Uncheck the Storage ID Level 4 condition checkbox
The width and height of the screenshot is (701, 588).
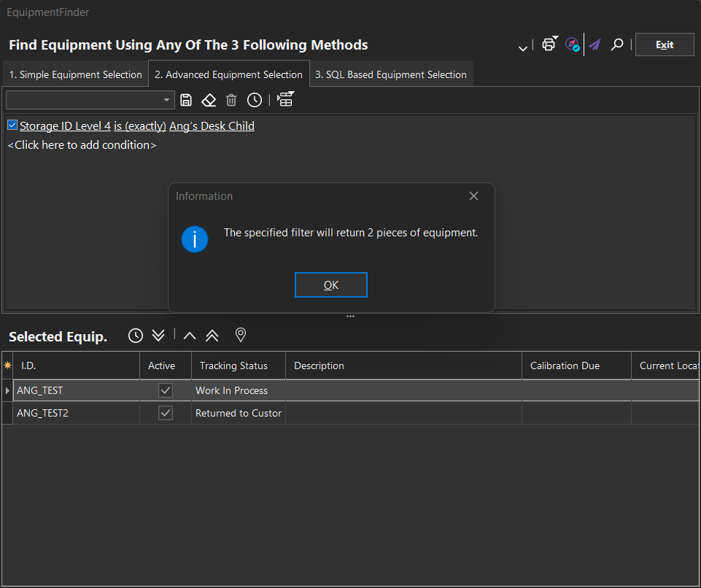coord(12,125)
